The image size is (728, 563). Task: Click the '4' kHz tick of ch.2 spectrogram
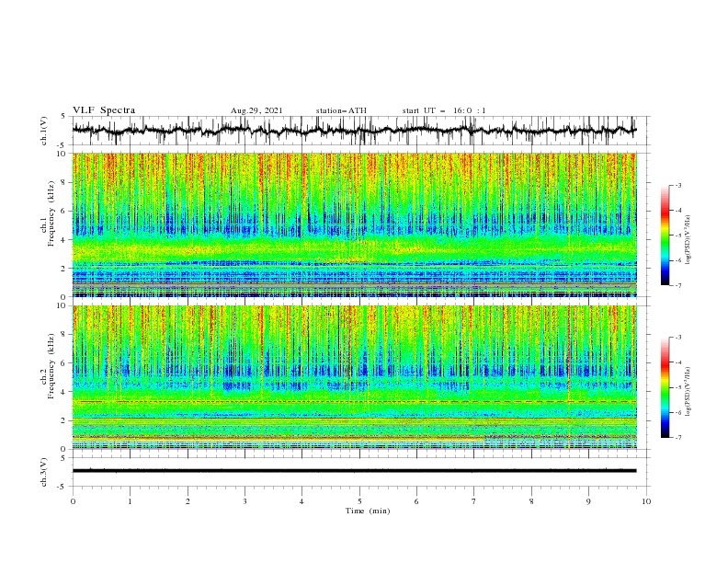pos(65,392)
